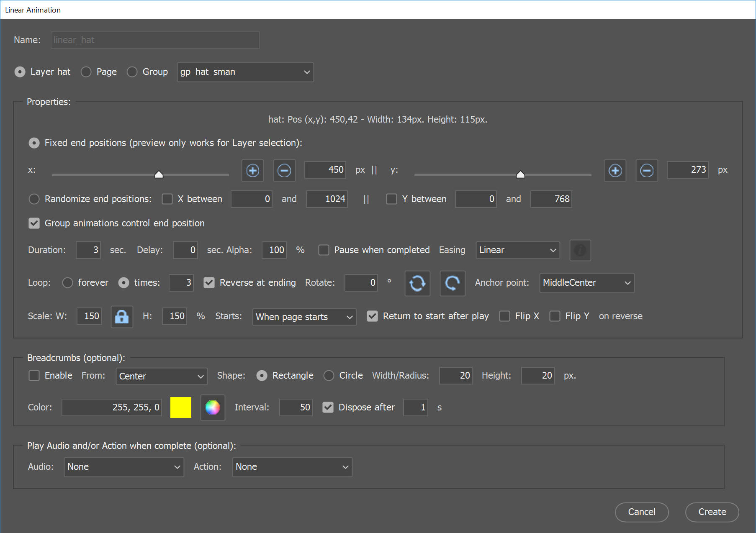Click the x position value field
Viewport: 756px width, 533px height.
point(325,170)
